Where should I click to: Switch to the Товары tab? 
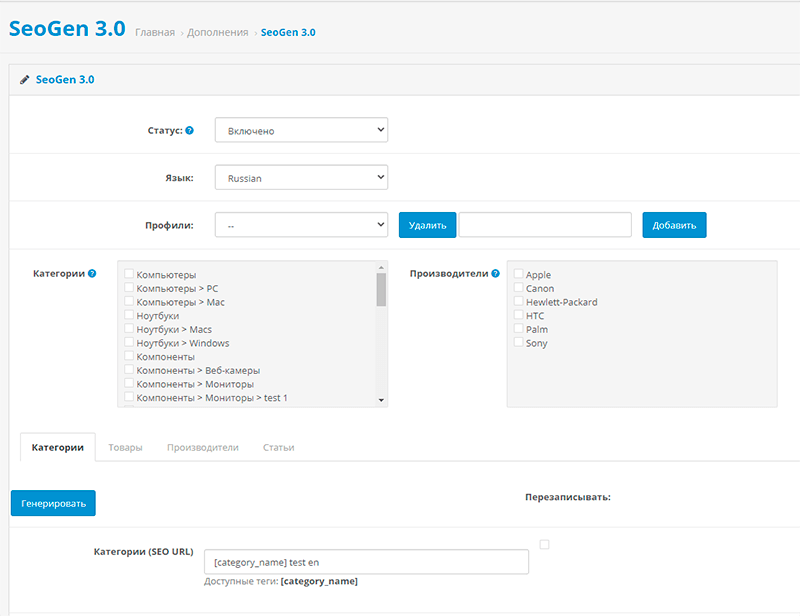coord(125,448)
